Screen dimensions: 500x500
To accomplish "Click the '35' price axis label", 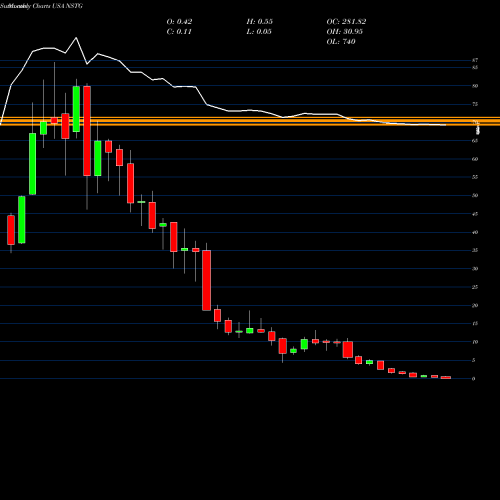I will [475, 250].
